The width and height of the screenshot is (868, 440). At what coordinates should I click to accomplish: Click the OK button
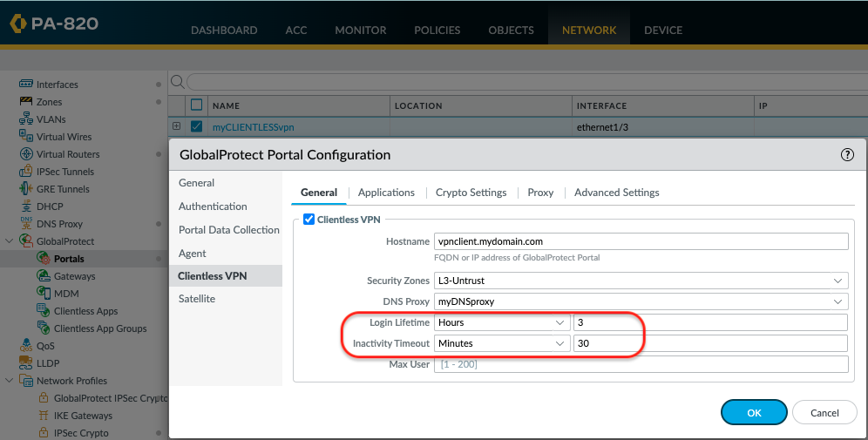point(754,412)
